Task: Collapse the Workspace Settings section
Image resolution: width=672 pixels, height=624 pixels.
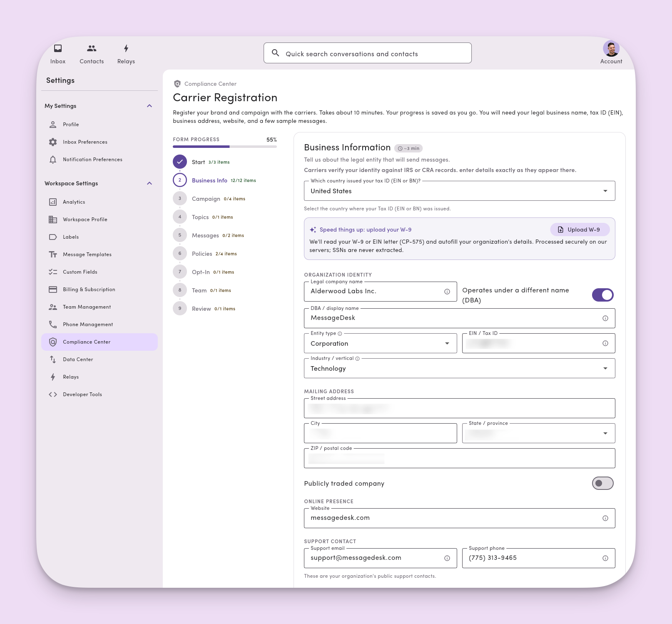Action: click(x=149, y=183)
